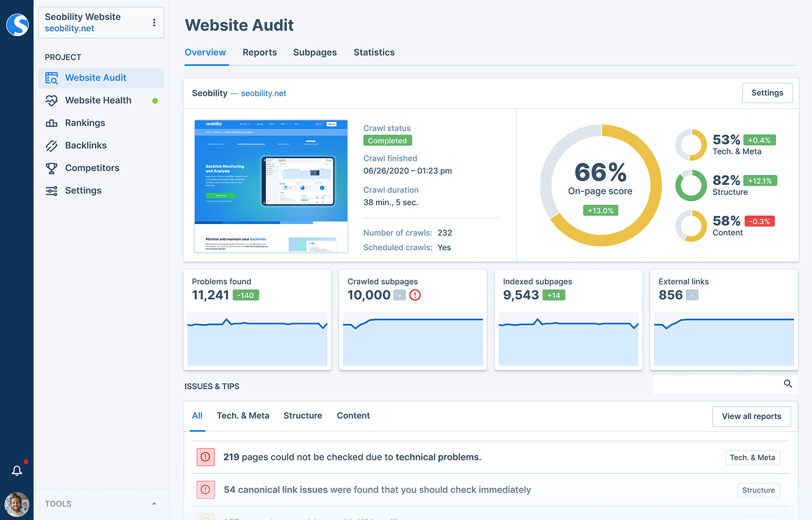Click the red alert icon beside Crawled subpages

coord(415,296)
